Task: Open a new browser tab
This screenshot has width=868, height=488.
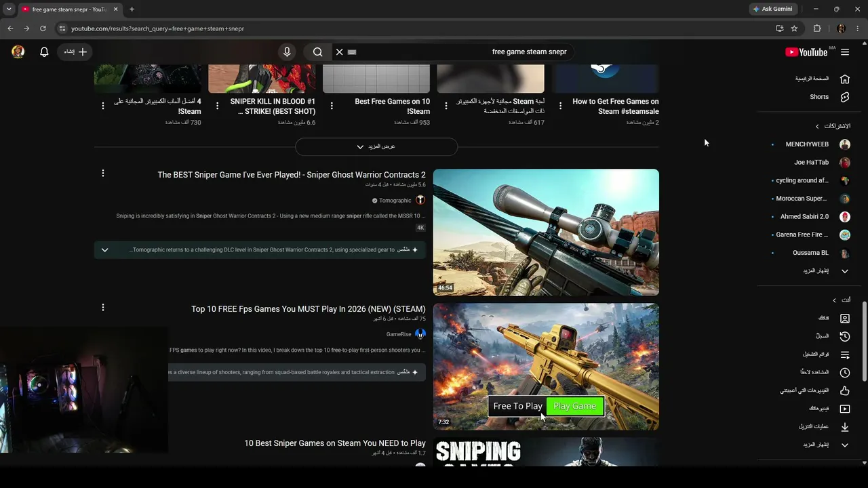Action: click(132, 9)
